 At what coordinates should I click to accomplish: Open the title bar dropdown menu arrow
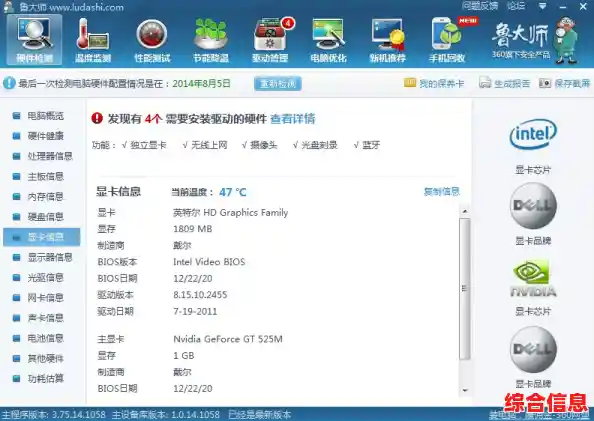(x=542, y=6)
